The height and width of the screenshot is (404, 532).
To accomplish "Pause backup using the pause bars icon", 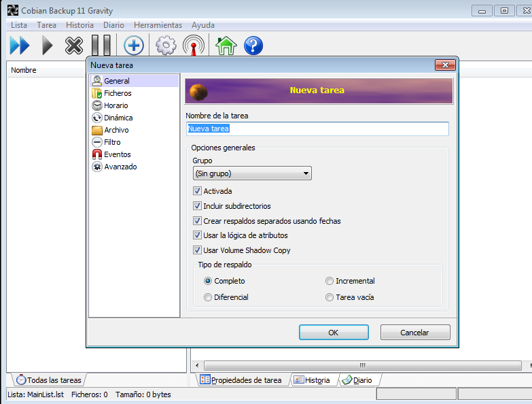I will point(101,45).
